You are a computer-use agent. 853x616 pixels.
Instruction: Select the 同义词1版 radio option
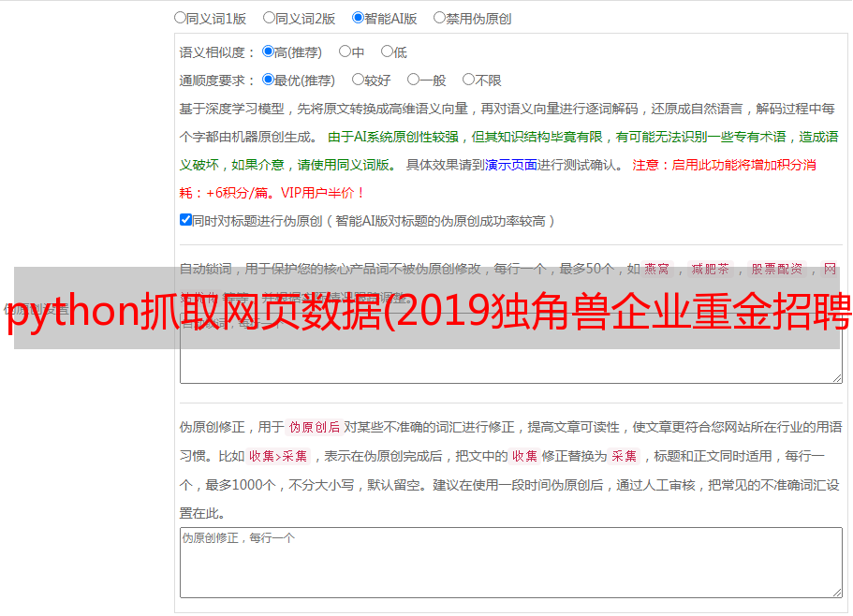180,18
